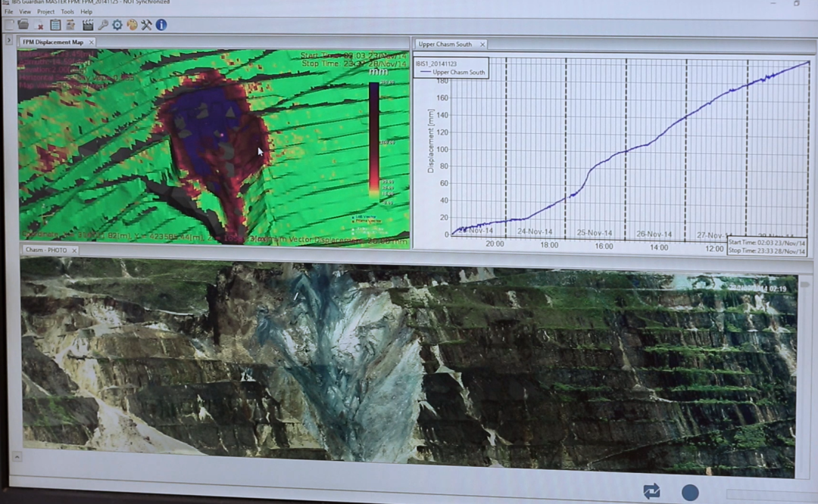This screenshot has height=504, width=818.
Task: Click the Displacement [mm] axis label
Action: tap(431, 141)
